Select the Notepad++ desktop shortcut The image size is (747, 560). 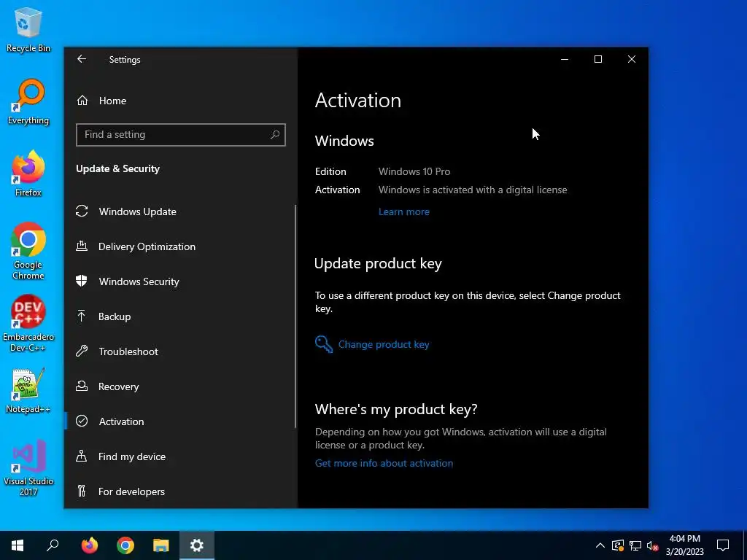coord(28,391)
